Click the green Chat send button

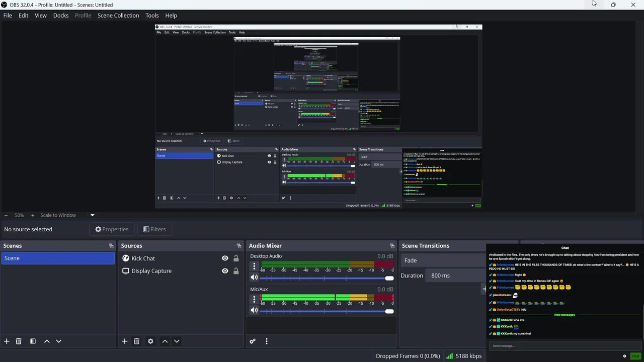635,356
